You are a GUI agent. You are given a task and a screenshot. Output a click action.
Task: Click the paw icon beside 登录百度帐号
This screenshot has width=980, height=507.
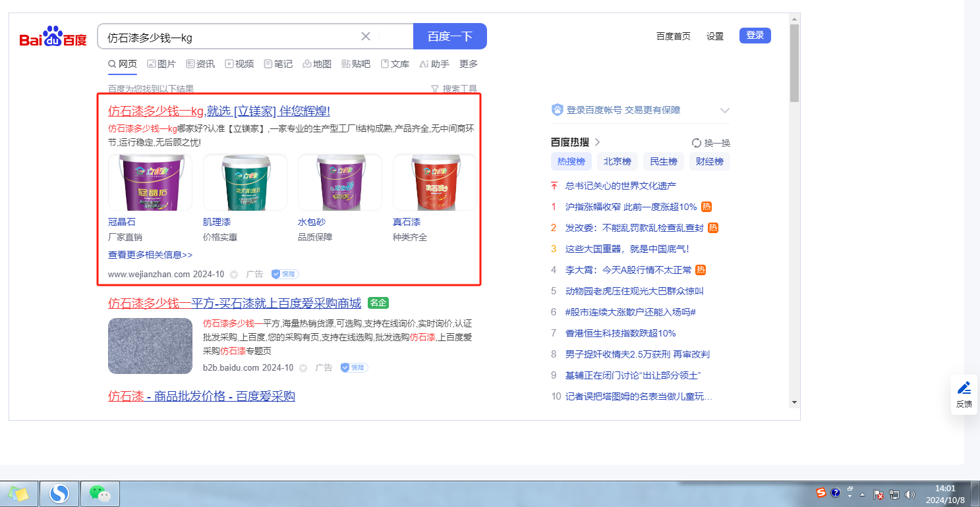[x=557, y=110]
